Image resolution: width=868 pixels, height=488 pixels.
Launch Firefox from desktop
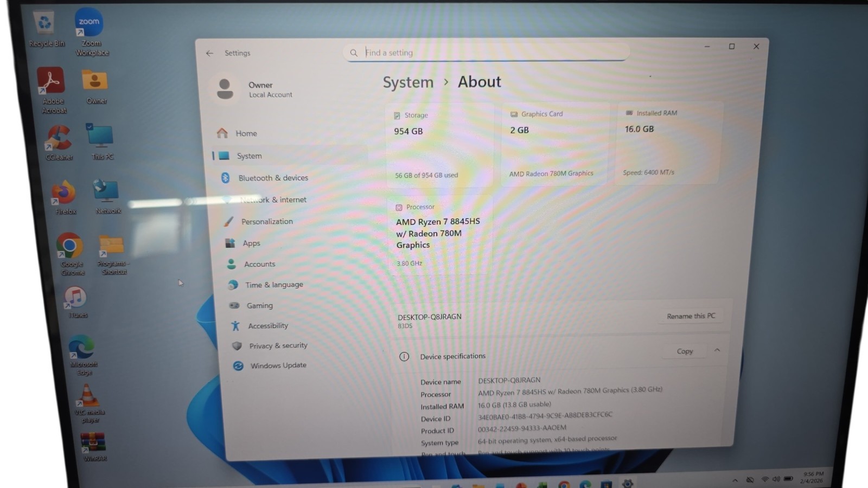point(65,198)
